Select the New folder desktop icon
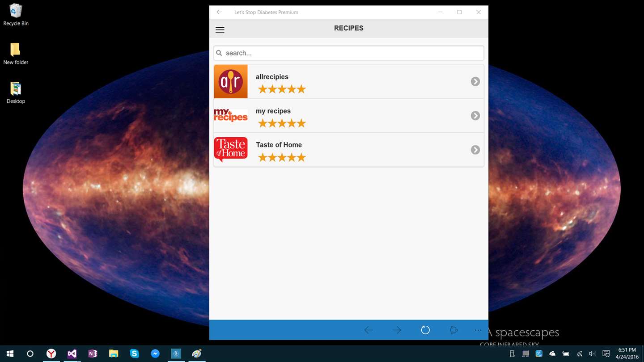Screen dimensions: 644x362 (16, 54)
